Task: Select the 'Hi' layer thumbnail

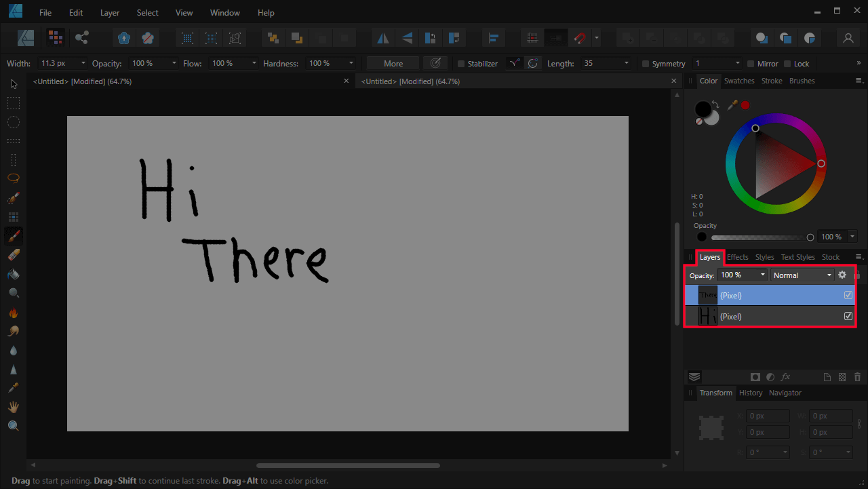Action: 707,315
